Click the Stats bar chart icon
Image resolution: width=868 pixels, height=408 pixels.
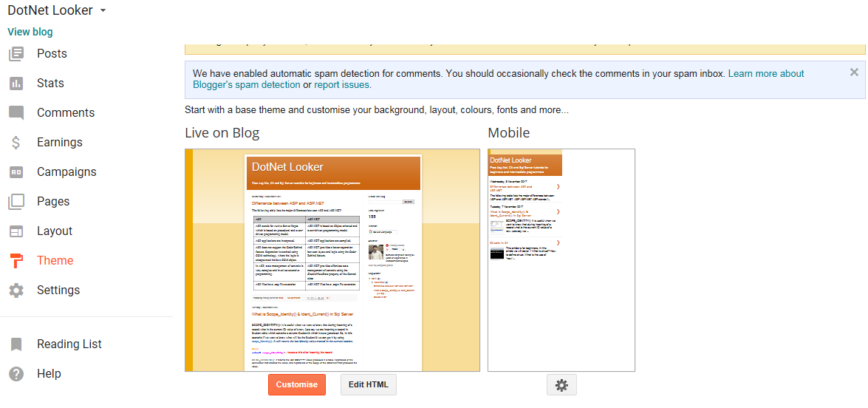click(16, 84)
